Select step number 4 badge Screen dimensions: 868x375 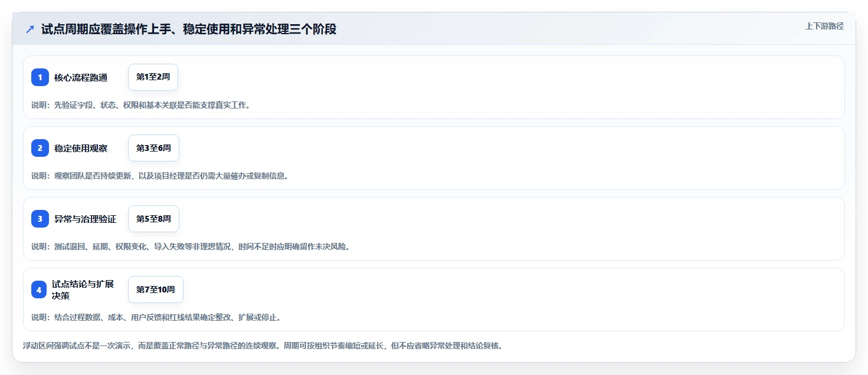click(39, 290)
